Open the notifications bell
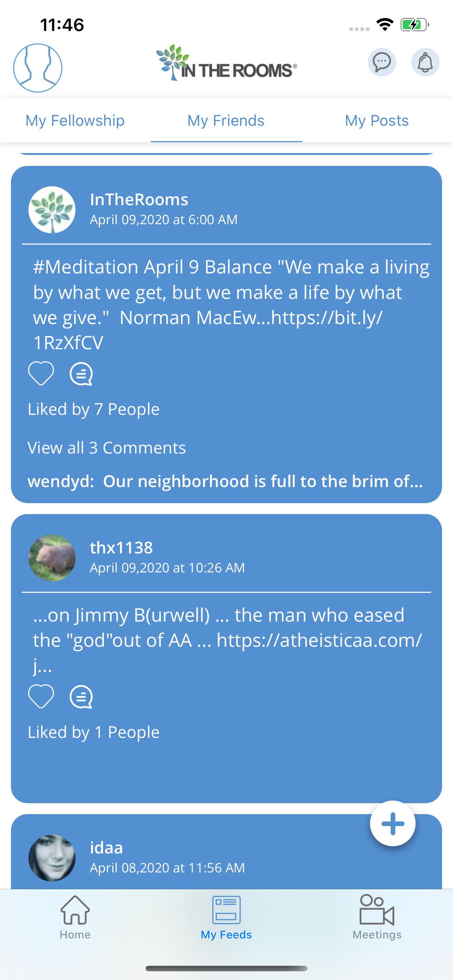The width and height of the screenshot is (453, 980). click(425, 62)
